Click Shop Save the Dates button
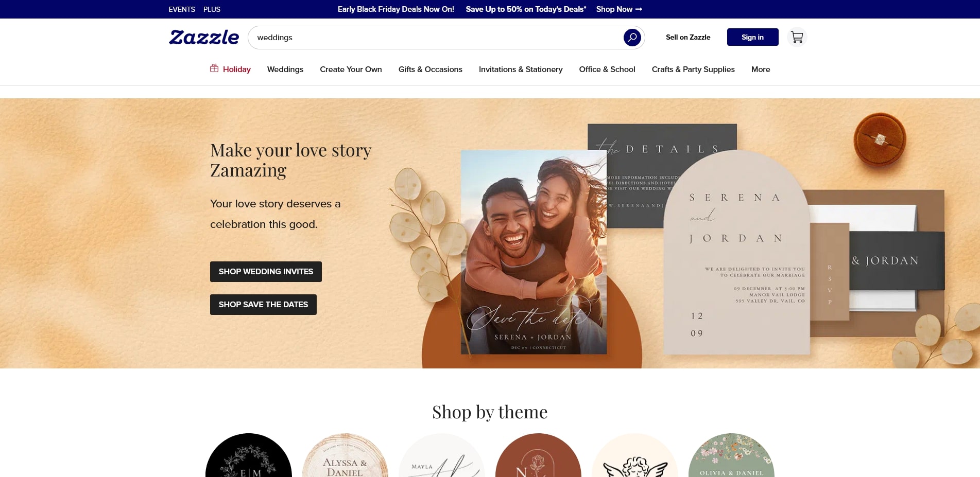980x477 pixels. click(263, 305)
